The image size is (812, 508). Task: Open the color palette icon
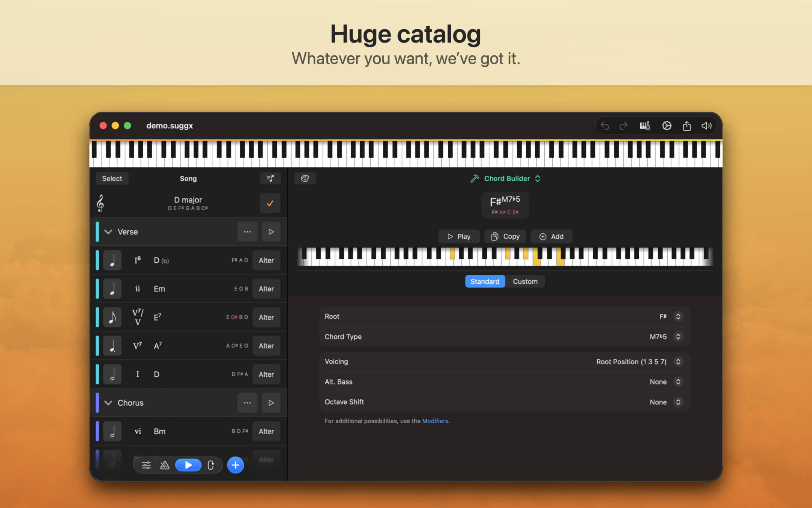coord(305,178)
